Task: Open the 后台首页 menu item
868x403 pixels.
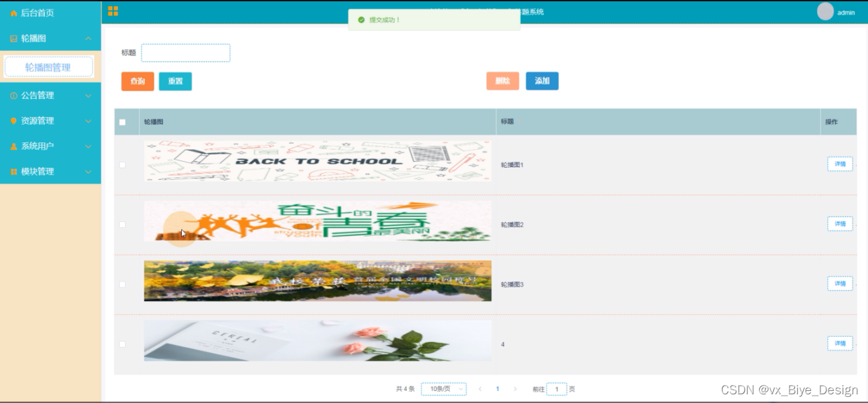Action: [x=51, y=13]
